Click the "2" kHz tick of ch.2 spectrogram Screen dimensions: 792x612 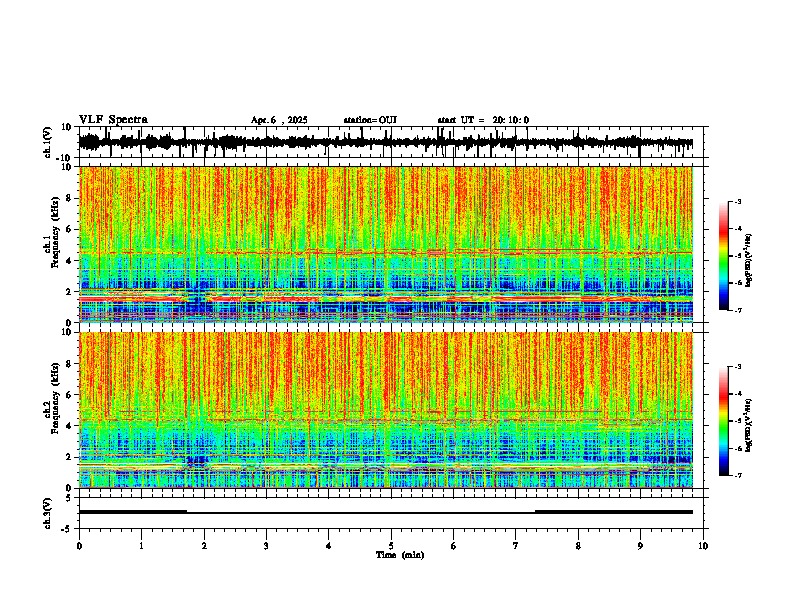coord(70,457)
